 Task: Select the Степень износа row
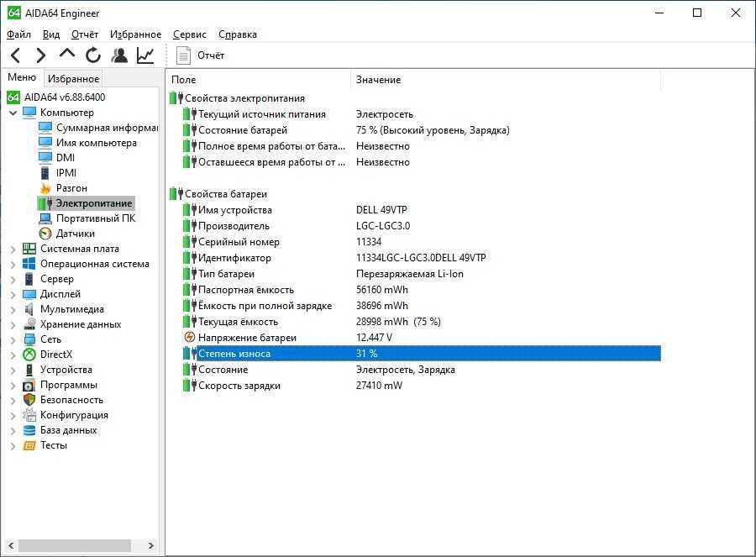click(422, 354)
